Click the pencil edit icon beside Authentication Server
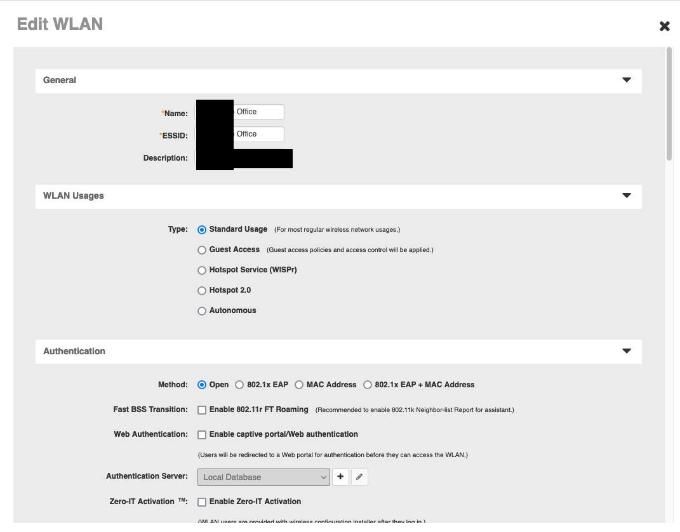The width and height of the screenshot is (680, 532). [359, 477]
